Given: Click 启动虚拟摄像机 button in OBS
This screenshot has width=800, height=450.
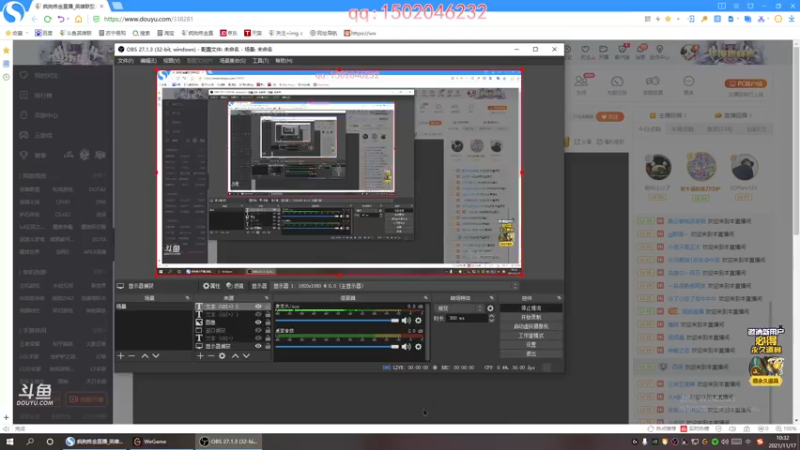Looking at the screenshot, I should click(531, 327).
